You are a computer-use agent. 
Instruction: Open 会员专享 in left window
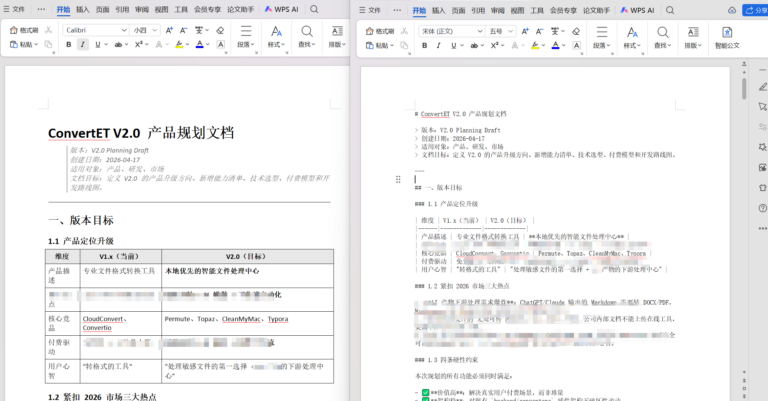click(207, 9)
